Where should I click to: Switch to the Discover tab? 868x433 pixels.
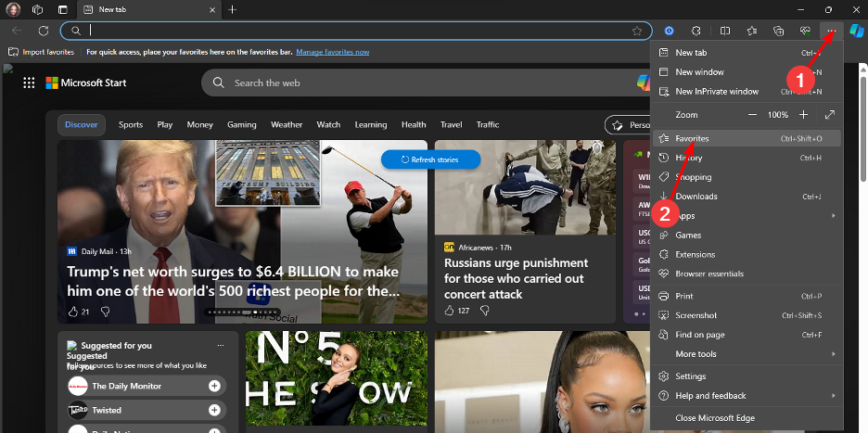coord(82,125)
